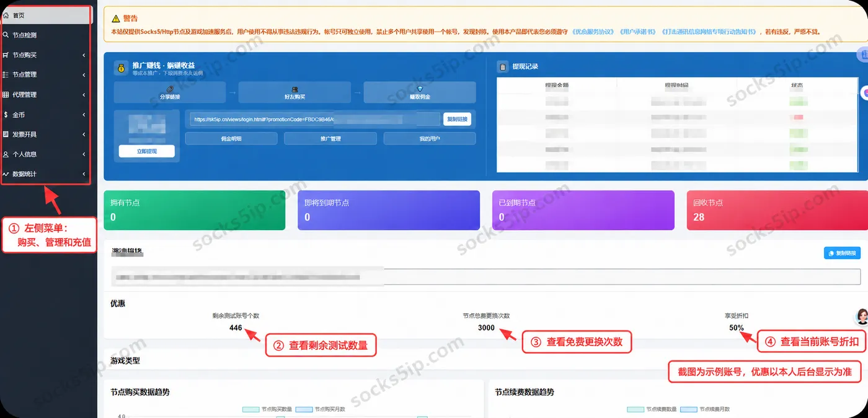The height and width of the screenshot is (418, 868).
Task: Toggle the 节点购买数量 chart legend
Action: click(267, 409)
